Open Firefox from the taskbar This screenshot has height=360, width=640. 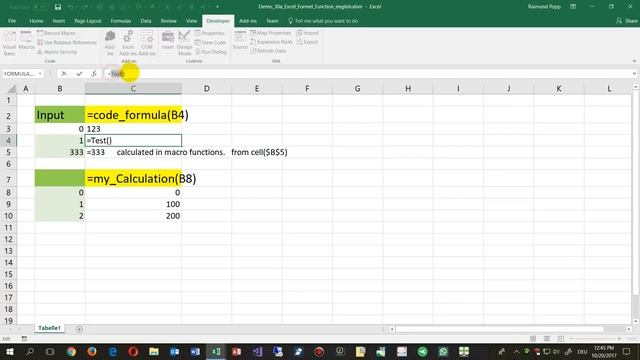pyautogui.click(x=92, y=351)
